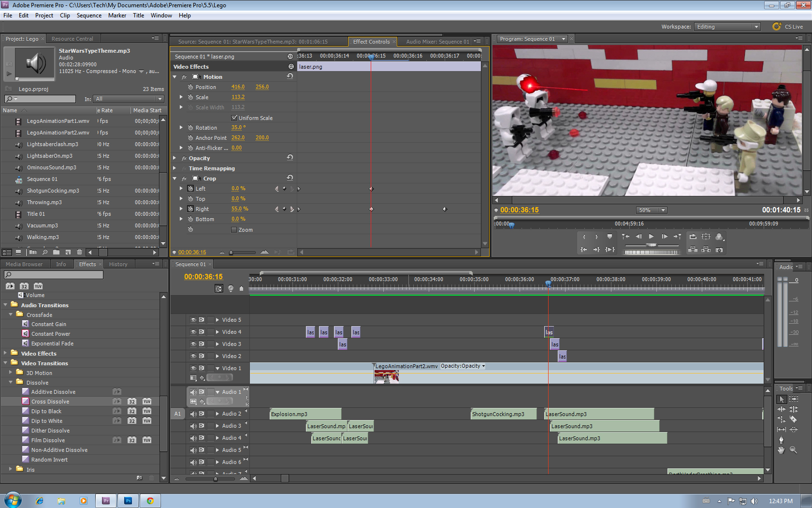812x508 pixels.
Task: Toggle animation stopwatch for Position
Action: click(190, 87)
